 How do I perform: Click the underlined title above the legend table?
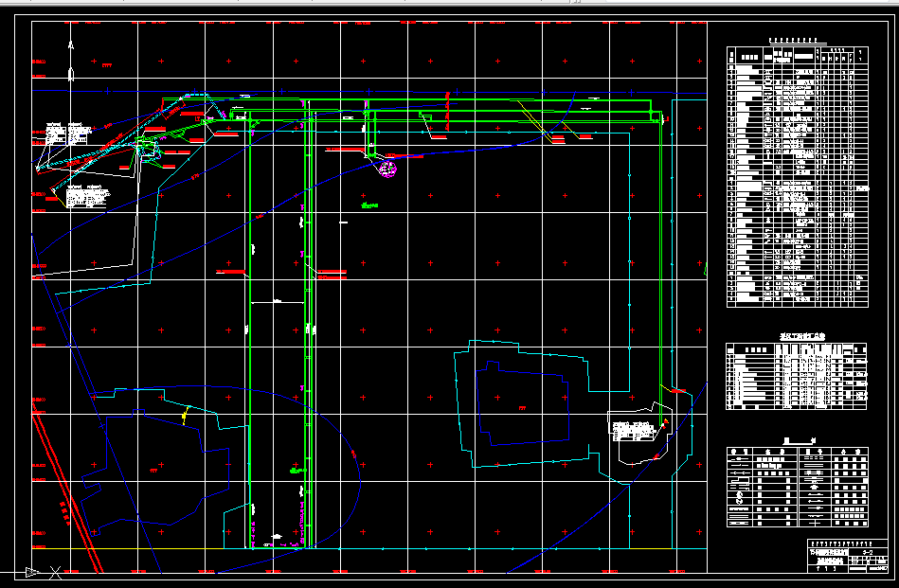[x=800, y=440]
